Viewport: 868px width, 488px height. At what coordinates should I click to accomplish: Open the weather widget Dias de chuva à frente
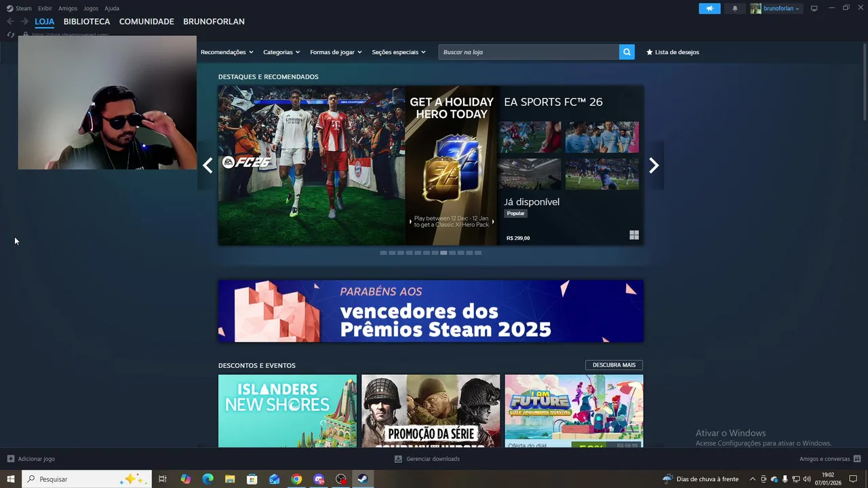click(x=701, y=479)
